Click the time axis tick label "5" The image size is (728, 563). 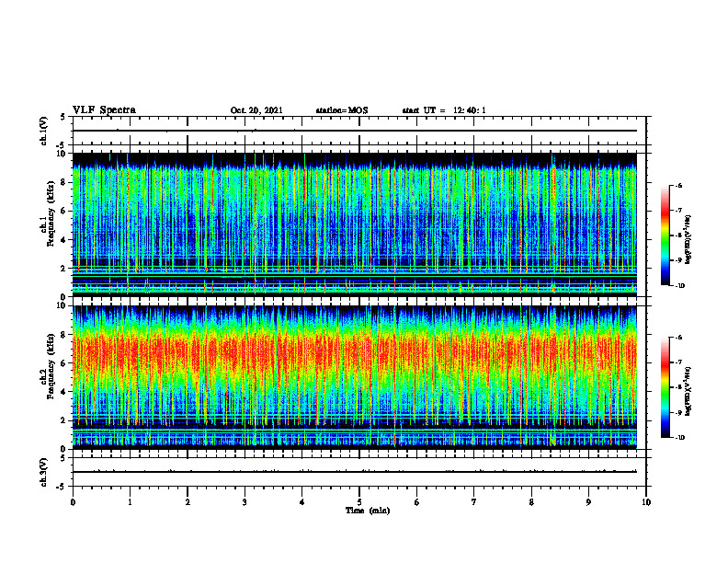[x=359, y=502]
